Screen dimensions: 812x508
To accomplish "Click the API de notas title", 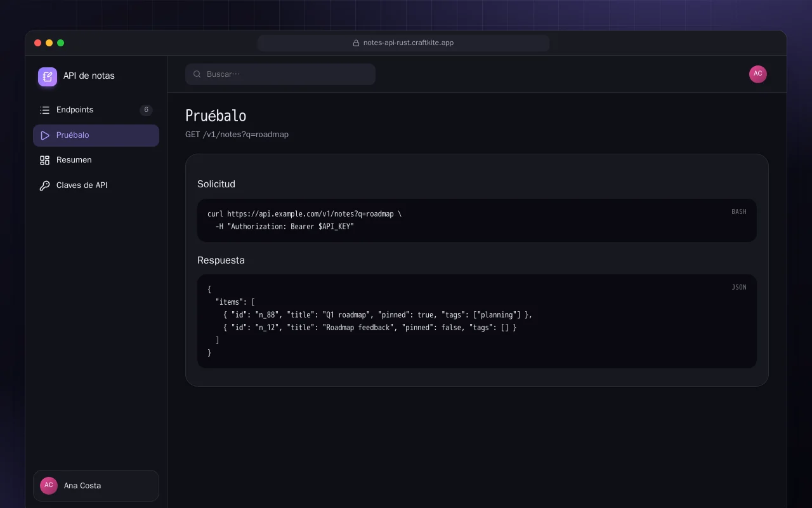I will pyautogui.click(x=89, y=76).
